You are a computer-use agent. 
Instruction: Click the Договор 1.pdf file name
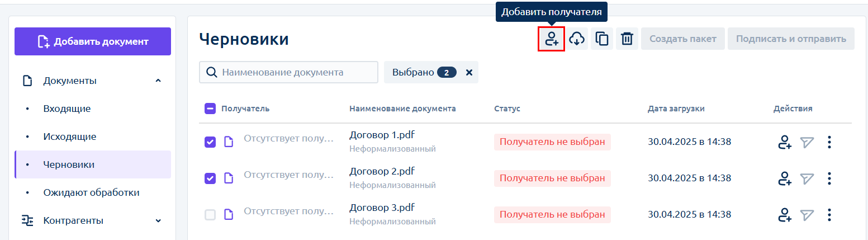coord(382,135)
